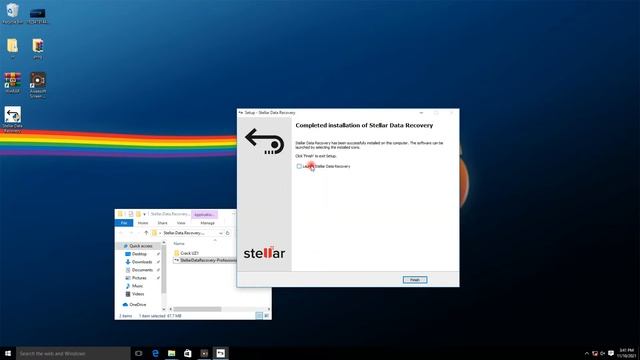Viewport: 640px width, 360px height.
Task: Switch to the Stellar setup taskbar icon
Action: click(220, 353)
